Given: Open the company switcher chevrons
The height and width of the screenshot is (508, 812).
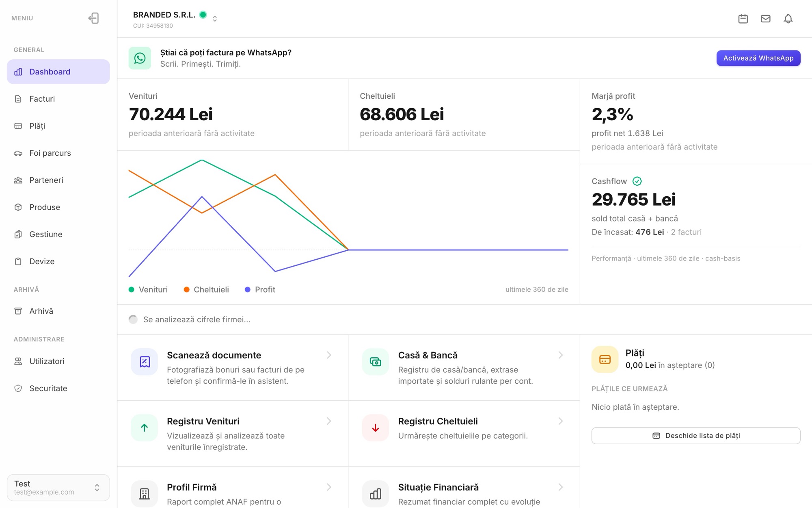Looking at the screenshot, I should 215,19.
